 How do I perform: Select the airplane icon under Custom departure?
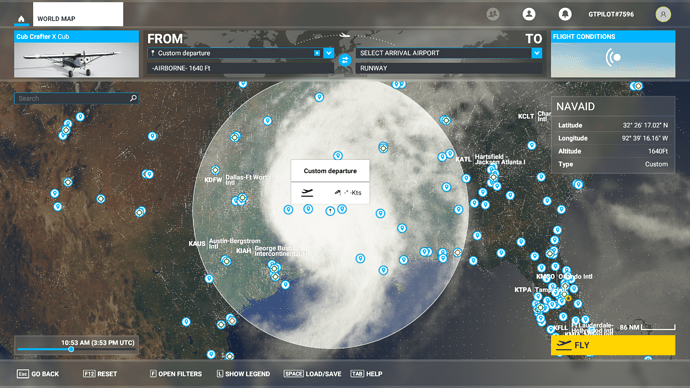tap(307, 192)
